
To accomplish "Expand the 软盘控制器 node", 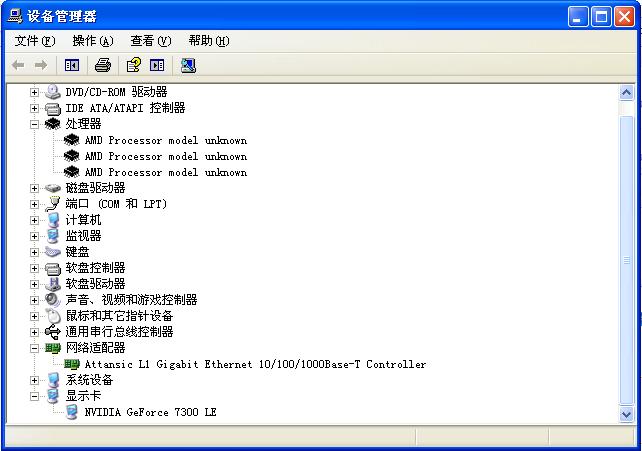I will pyautogui.click(x=34, y=268).
